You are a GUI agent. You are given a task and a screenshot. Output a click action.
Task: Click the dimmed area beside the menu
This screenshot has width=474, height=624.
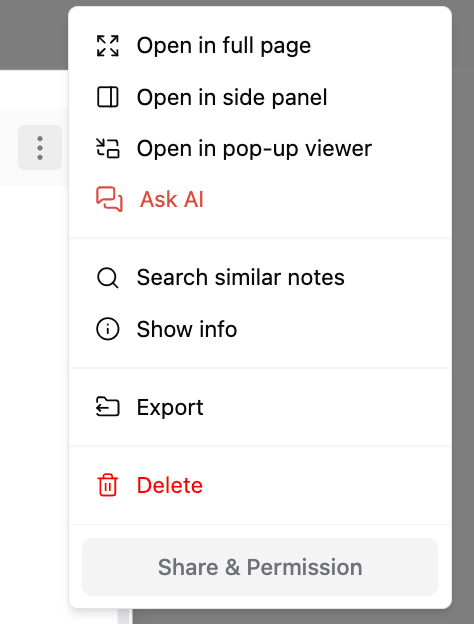[x=463, y=312]
